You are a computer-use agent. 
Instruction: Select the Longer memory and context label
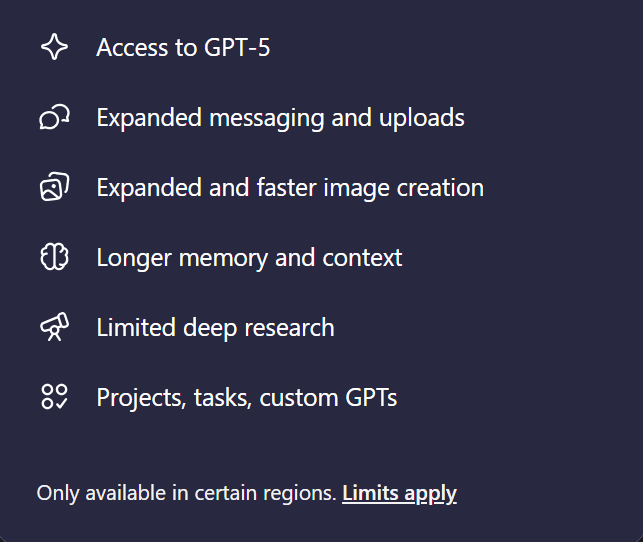(249, 257)
